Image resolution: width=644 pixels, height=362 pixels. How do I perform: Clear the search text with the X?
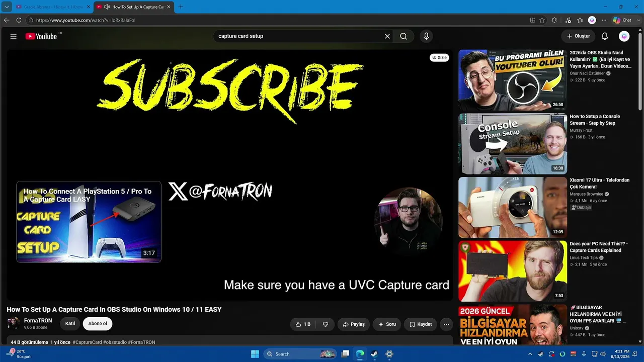tap(387, 36)
